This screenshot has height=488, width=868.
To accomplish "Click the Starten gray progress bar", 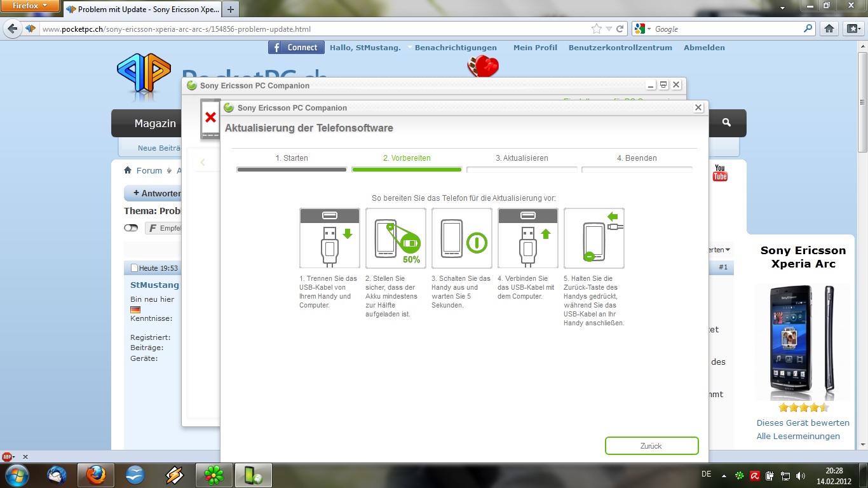I will (x=292, y=170).
